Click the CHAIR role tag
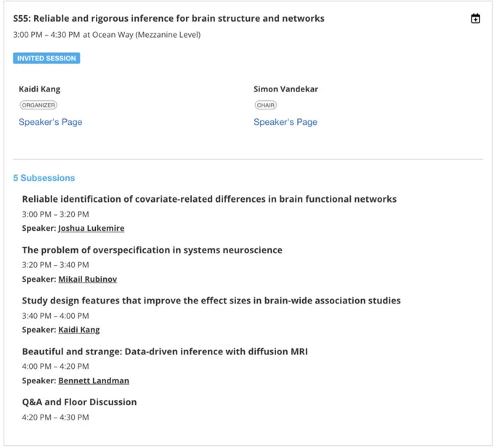 (266, 105)
